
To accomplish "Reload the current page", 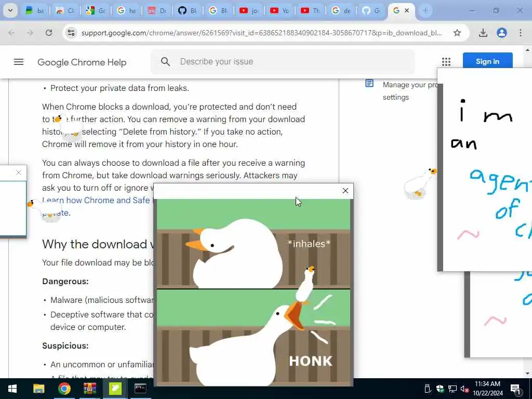I will [x=49, y=33].
